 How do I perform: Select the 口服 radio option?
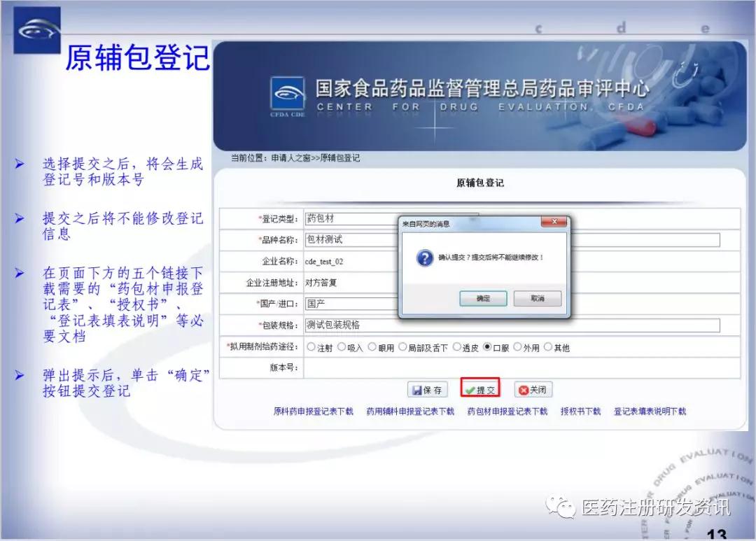pos(487,347)
